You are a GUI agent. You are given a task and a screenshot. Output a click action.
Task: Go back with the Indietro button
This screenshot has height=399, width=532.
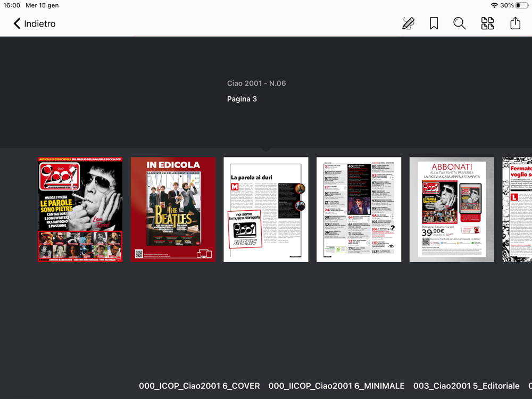click(x=34, y=24)
